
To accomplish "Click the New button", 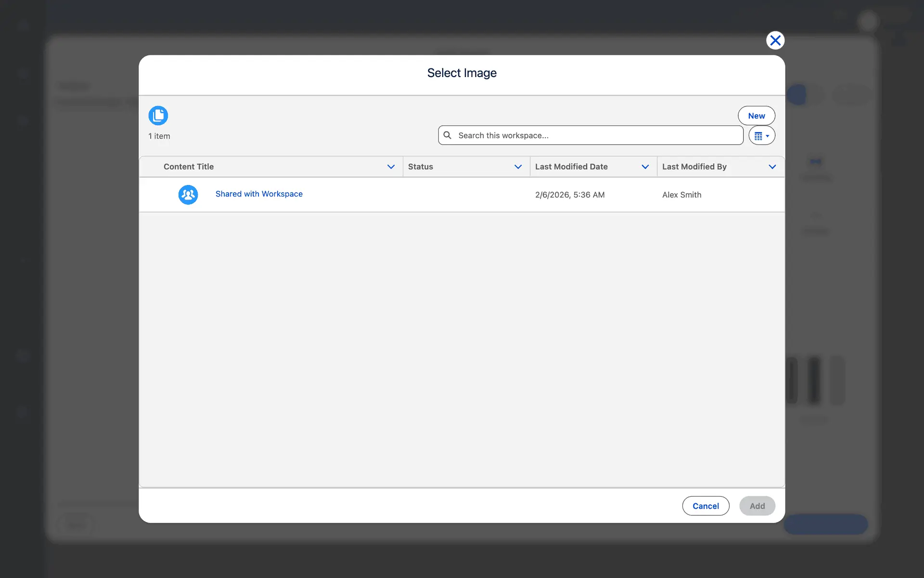I will coord(756,116).
